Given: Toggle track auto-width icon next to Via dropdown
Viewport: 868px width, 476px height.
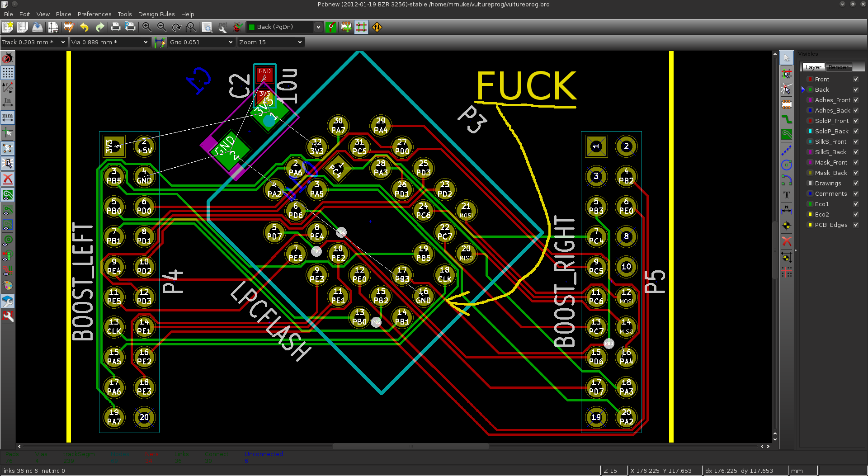Looking at the screenshot, I should [160, 42].
